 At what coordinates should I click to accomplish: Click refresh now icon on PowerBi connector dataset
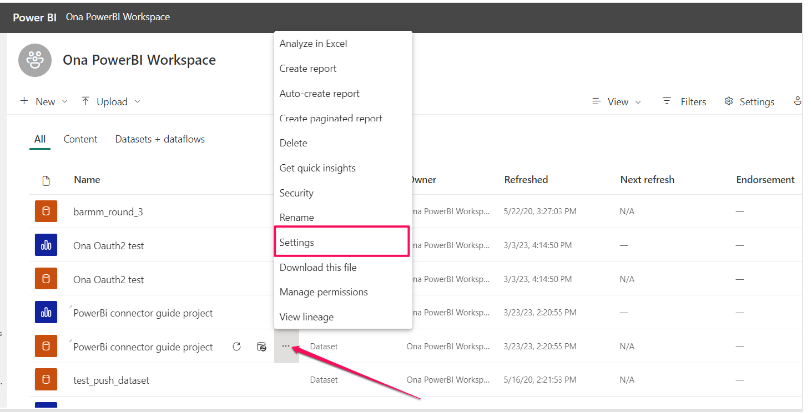[x=237, y=346]
